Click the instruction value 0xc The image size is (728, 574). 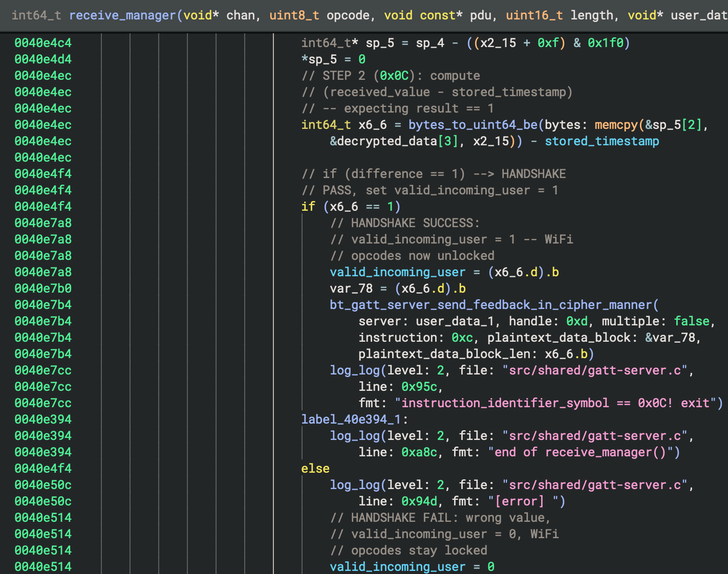462,338
